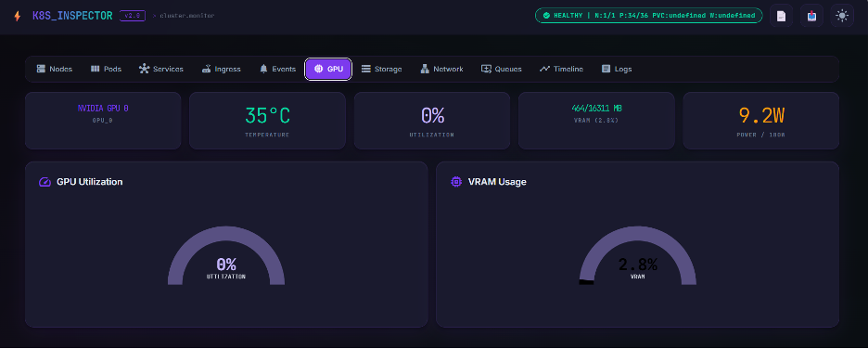Click the 2.8% VRAM gauge value
The height and width of the screenshot is (349, 868).
tap(638, 264)
